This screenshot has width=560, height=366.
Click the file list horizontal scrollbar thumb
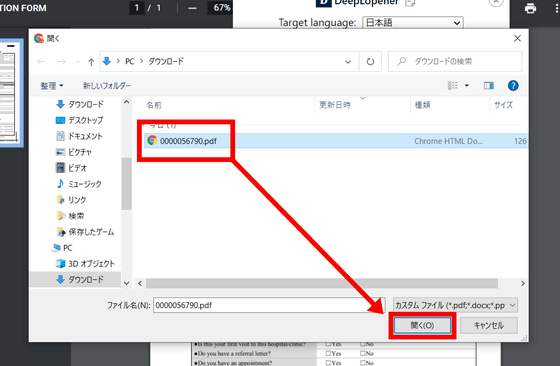(321, 284)
